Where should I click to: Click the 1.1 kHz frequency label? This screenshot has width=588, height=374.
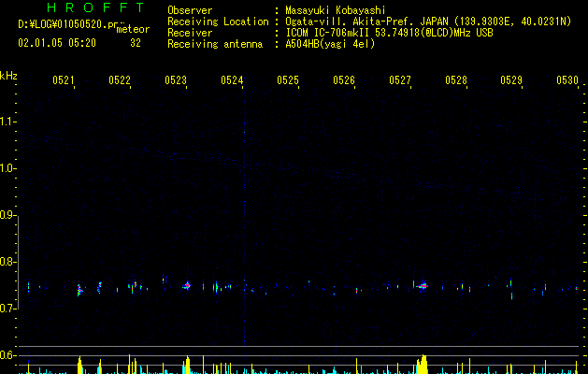pos(7,122)
